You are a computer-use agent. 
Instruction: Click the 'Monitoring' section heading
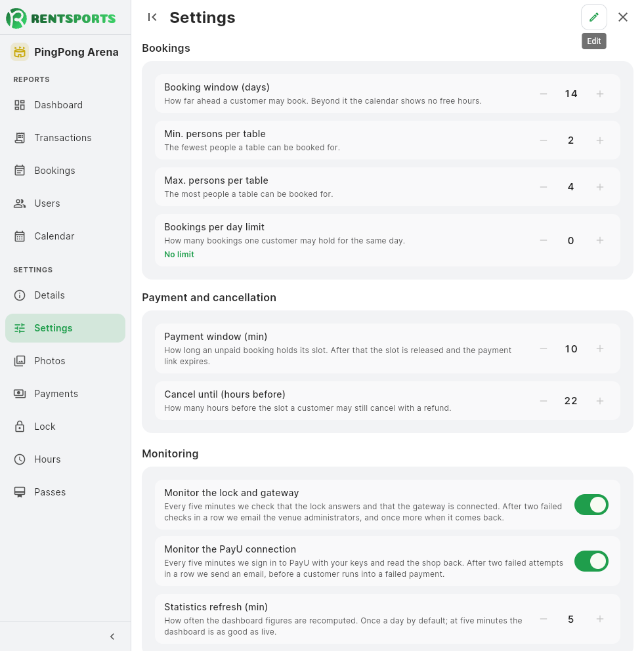(x=170, y=453)
